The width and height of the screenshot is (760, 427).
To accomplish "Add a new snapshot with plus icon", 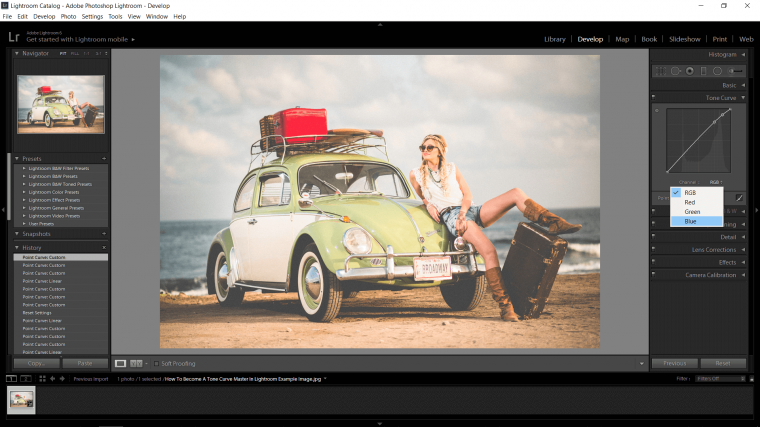I will coord(104,234).
